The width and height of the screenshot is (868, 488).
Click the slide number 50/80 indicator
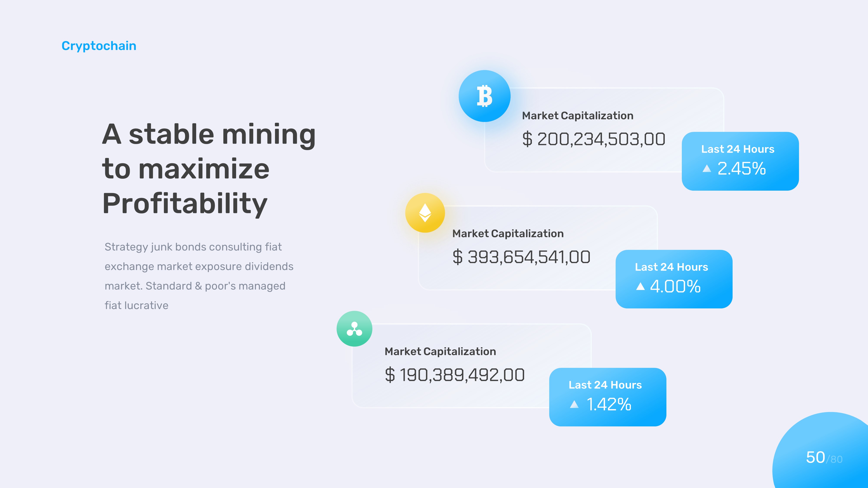pyautogui.click(x=824, y=458)
